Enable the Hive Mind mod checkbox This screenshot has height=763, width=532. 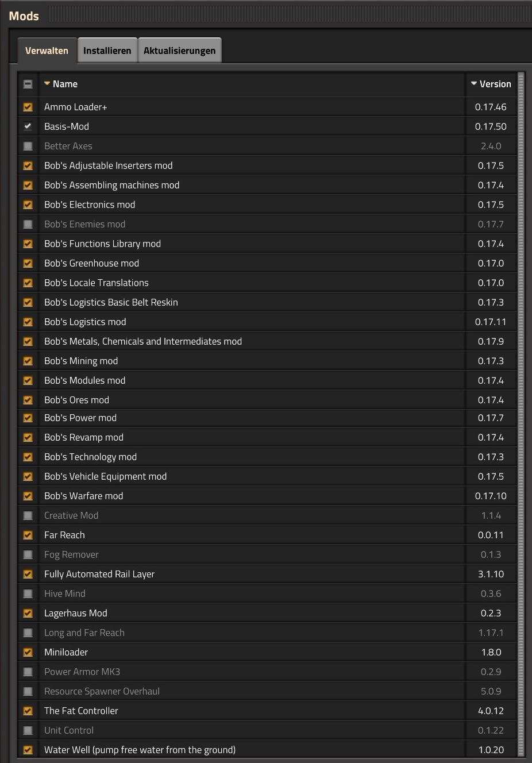point(28,594)
